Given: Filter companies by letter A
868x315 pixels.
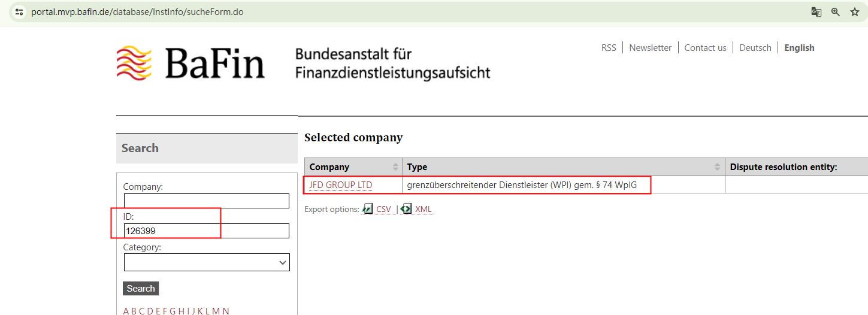Looking at the screenshot, I should pyautogui.click(x=126, y=311).
